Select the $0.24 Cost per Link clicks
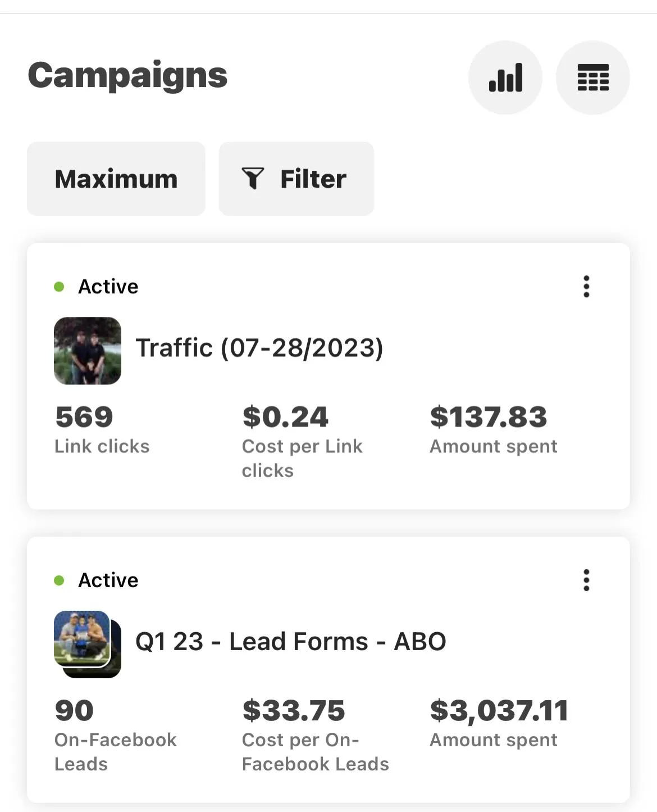 (285, 417)
